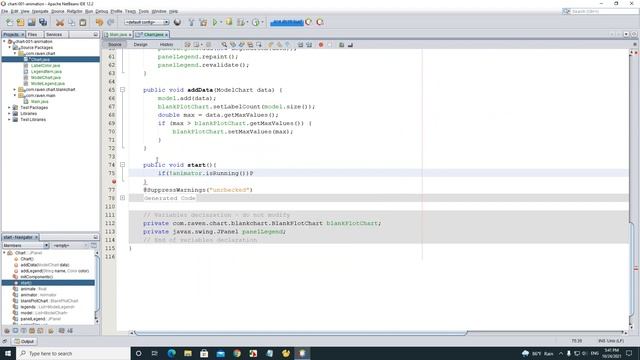Toggle the Sort by Name button in Navigator

[x=62, y=331]
